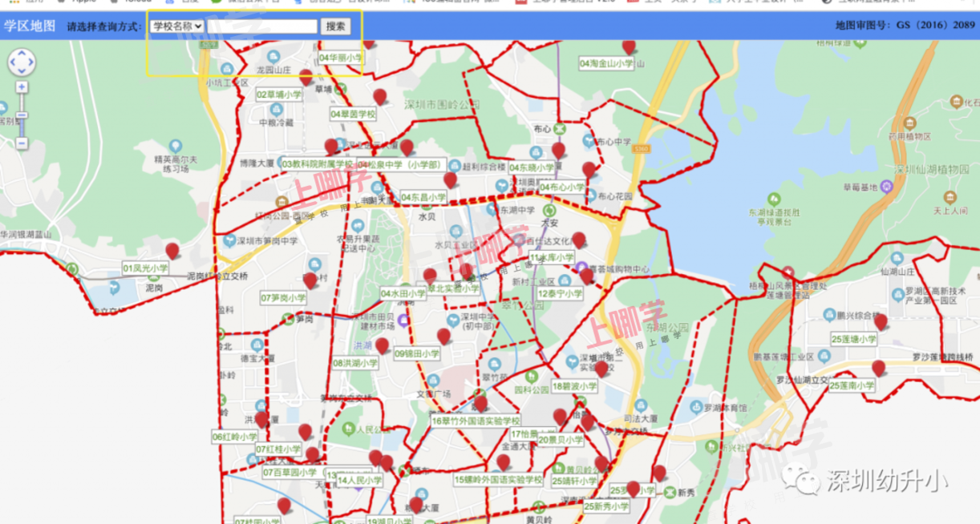This screenshot has height=524, width=980.
Task: Open the 学校名称 query type dropdown
Action: click(x=176, y=26)
